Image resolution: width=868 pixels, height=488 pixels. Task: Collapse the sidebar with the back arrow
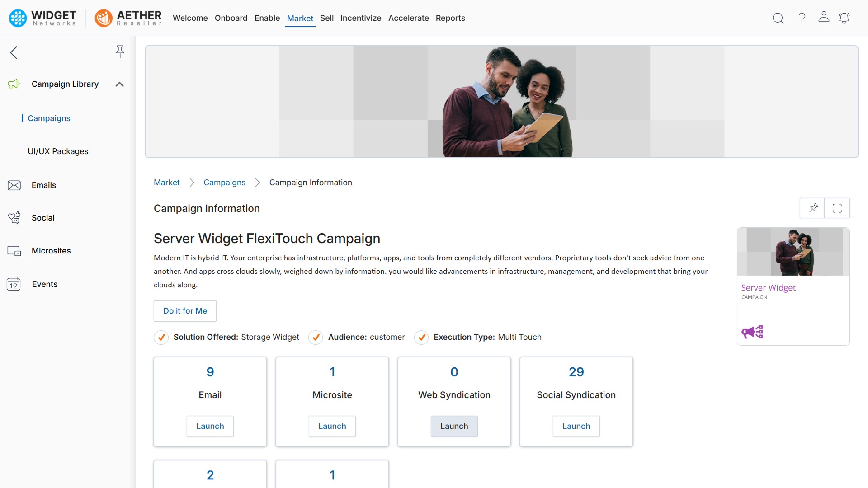click(14, 52)
